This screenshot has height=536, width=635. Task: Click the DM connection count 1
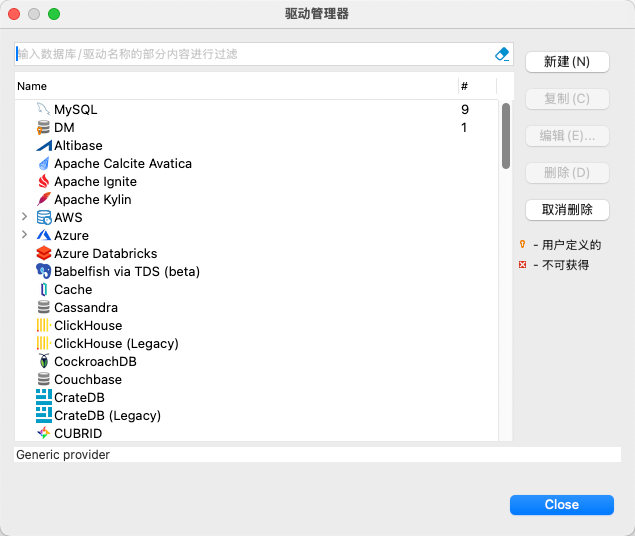coord(464,128)
